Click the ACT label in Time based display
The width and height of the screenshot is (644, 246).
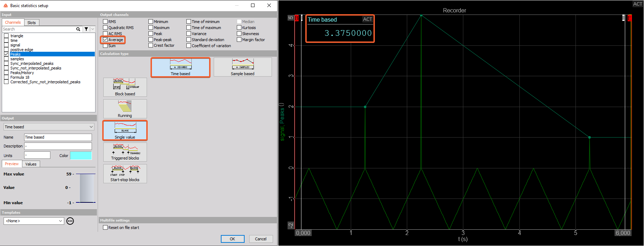point(367,19)
